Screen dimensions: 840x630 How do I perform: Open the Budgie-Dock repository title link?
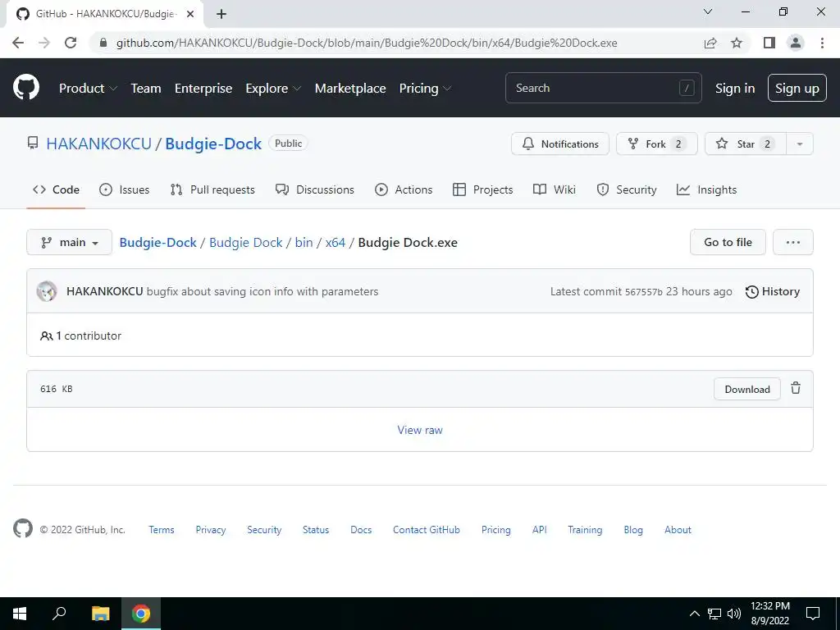click(213, 144)
